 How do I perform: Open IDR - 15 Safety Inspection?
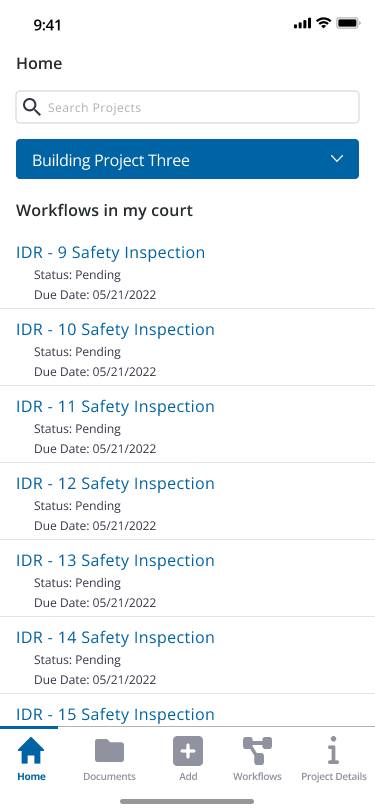pyautogui.click(x=115, y=715)
